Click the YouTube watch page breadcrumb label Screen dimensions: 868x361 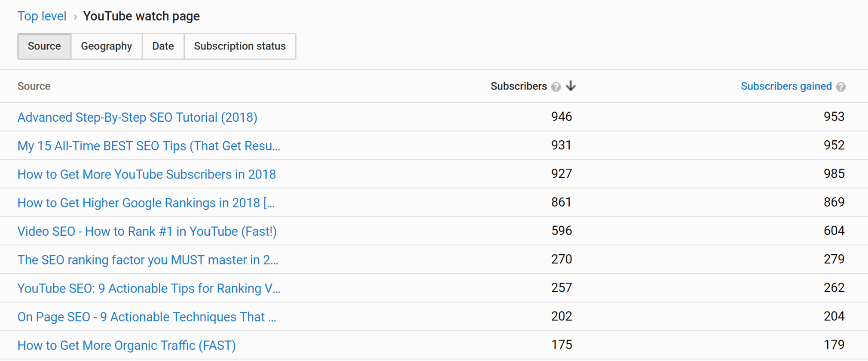click(x=141, y=16)
